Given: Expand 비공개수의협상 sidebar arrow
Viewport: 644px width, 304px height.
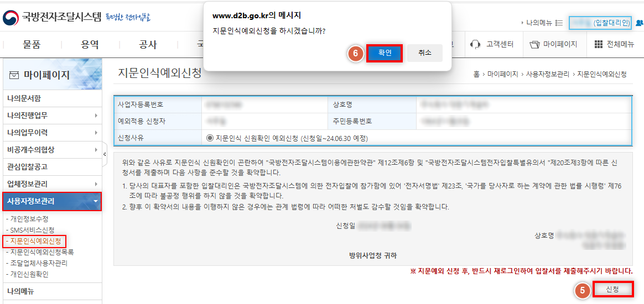Looking at the screenshot, I should point(96,150).
